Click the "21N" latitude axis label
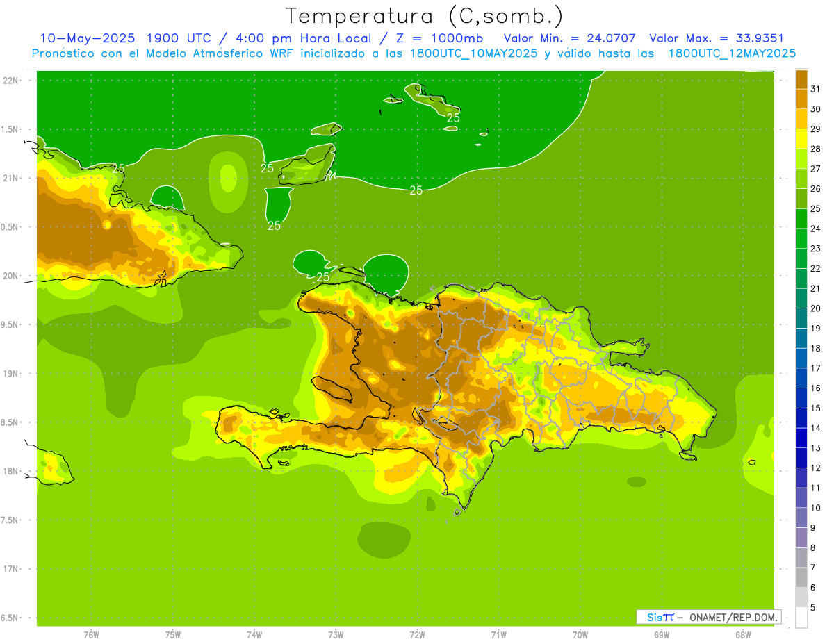Image resolution: width=834 pixels, height=644 pixels. [12, 178]
